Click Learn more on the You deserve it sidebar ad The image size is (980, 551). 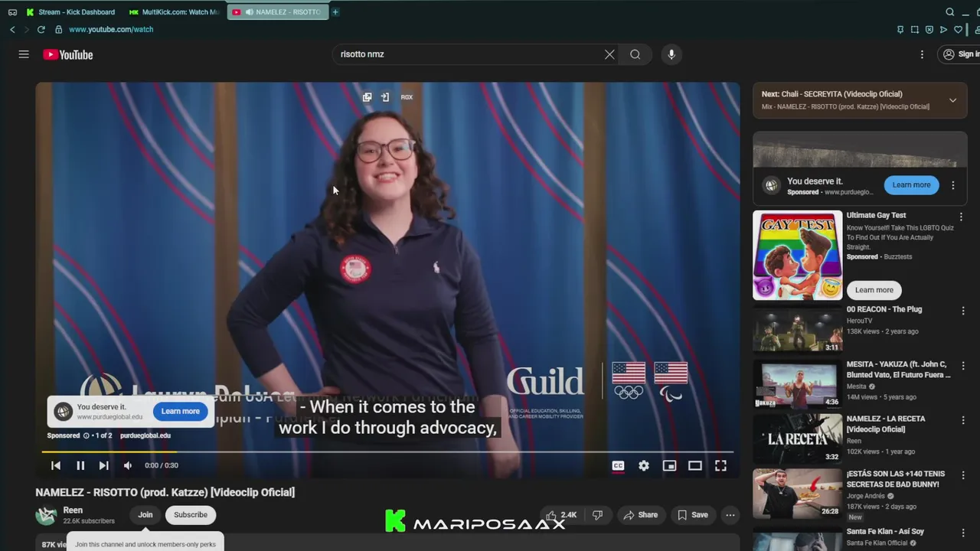click(911, 184)
